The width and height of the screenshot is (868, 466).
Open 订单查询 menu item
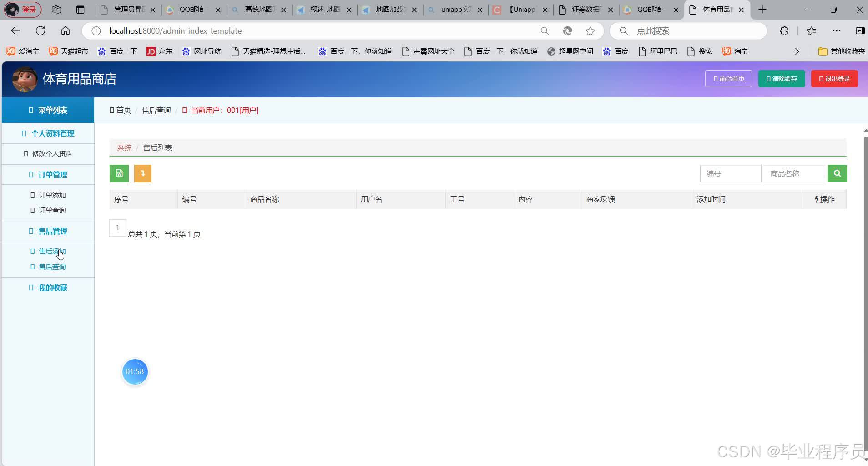(48, 210)
